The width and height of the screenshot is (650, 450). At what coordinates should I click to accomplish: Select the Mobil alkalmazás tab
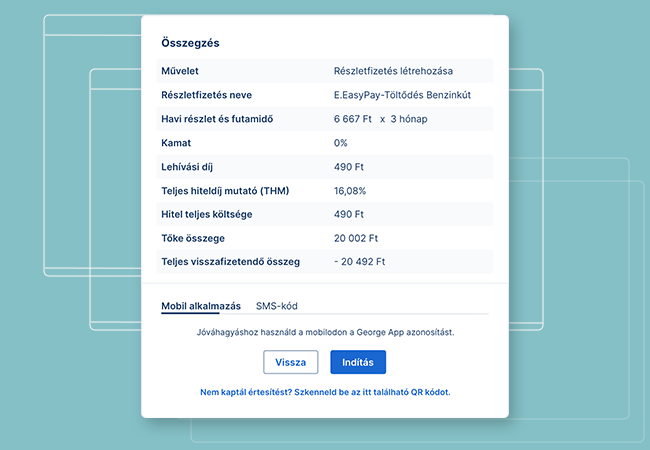pyautogui.click(x=201, y=306)
